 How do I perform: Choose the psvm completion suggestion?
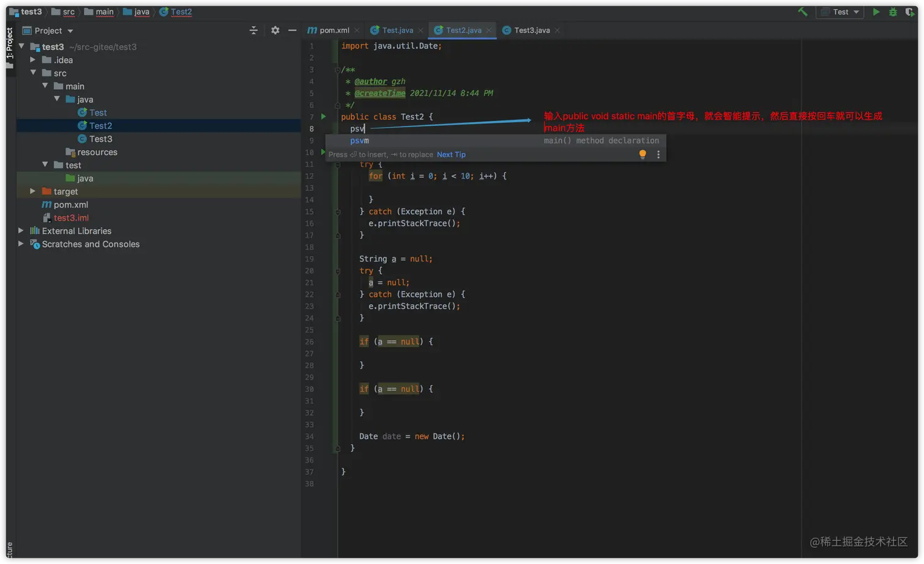(x=496, y=141)
